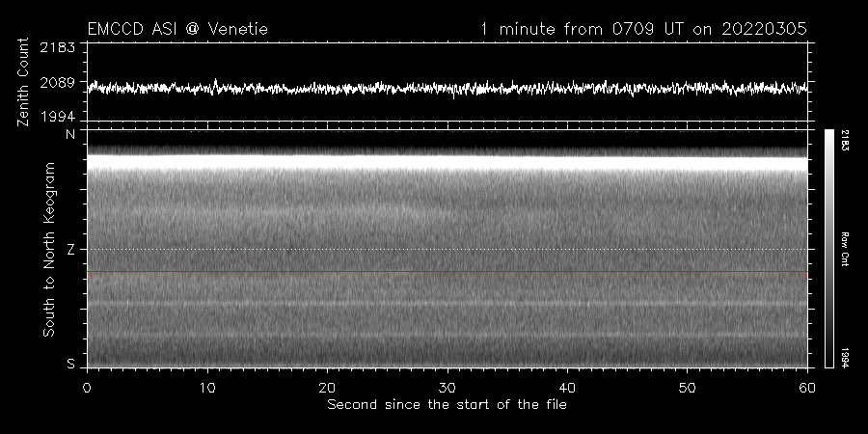Click the red horizontal line in keogram
The height and width of the screenshot is (434, 868).
point(448,272)
